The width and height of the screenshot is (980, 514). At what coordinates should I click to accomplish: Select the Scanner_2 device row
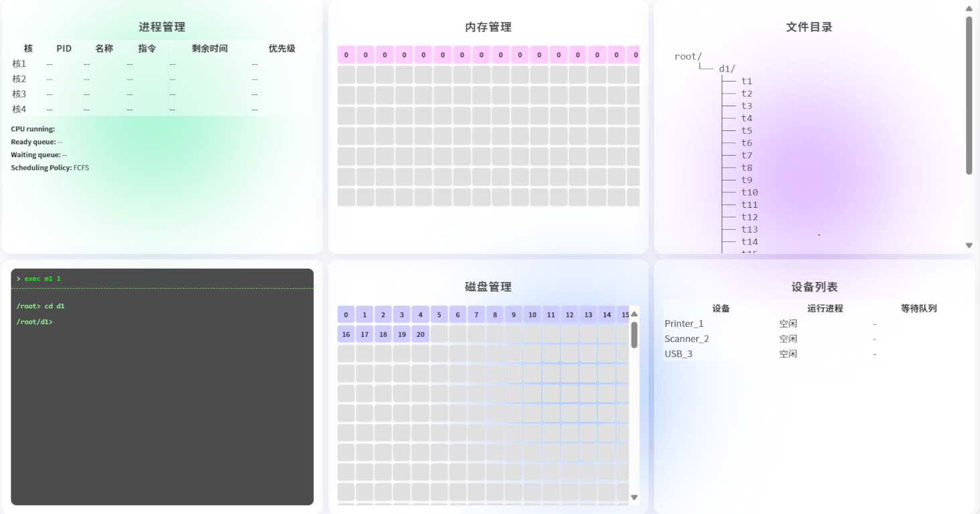[x=686, y=339]
